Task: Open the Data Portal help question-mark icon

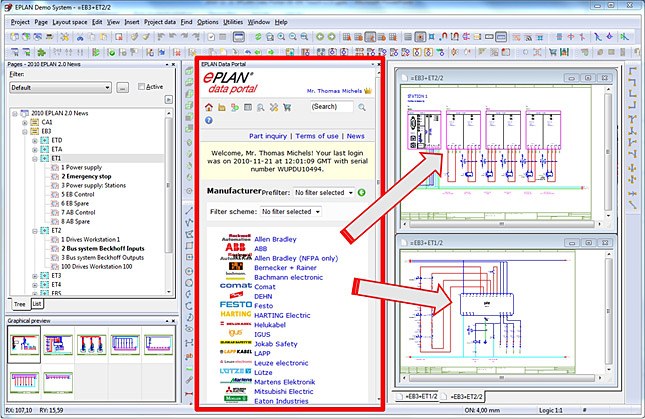Action: tap(209, 120)
